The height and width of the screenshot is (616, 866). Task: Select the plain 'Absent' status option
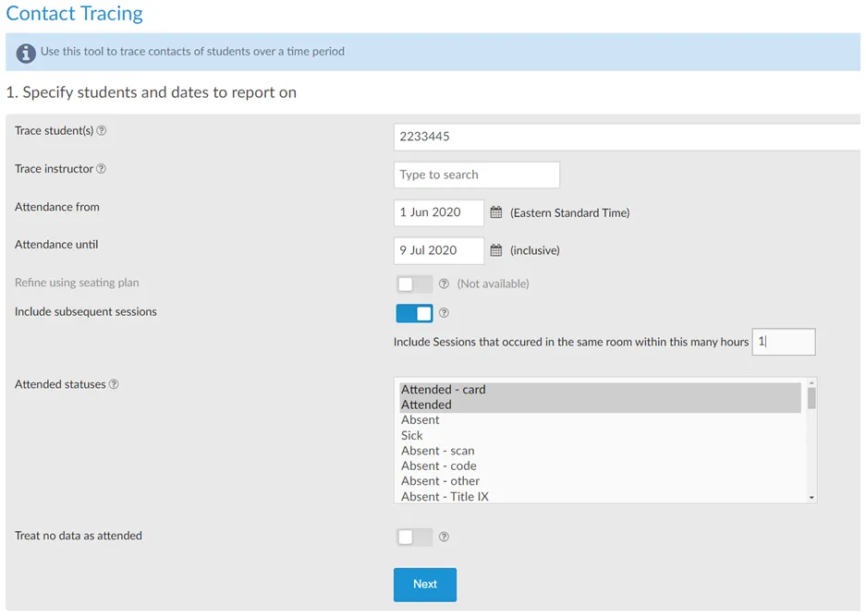point(601,420)
